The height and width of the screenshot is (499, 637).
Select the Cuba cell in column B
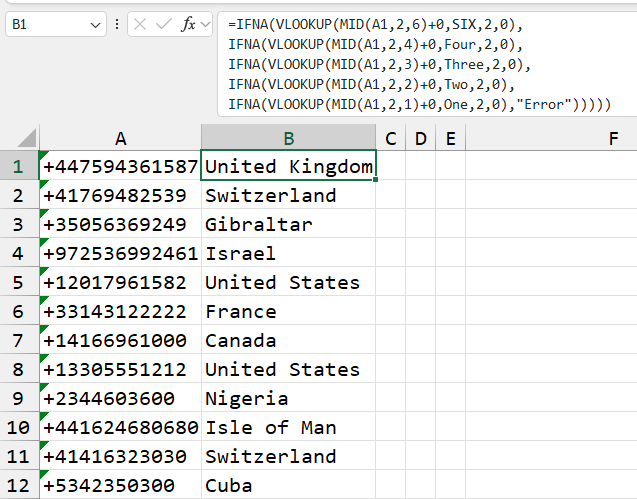click(288, 486)
